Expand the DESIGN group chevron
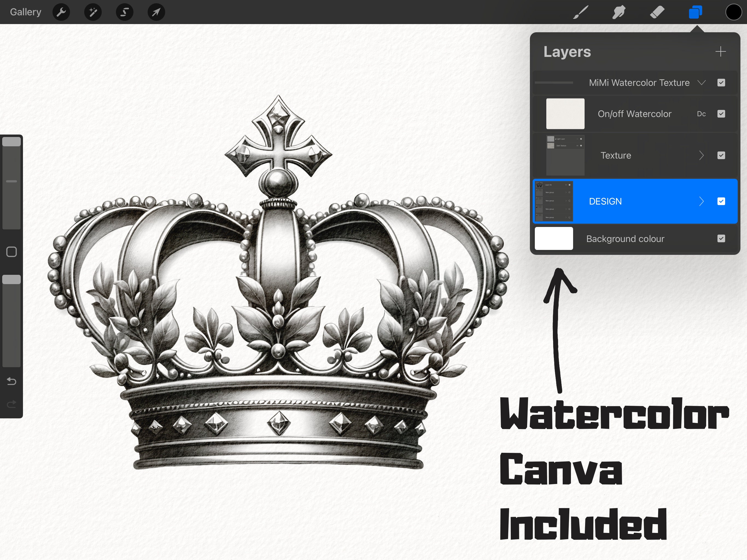 click(701, 201)
